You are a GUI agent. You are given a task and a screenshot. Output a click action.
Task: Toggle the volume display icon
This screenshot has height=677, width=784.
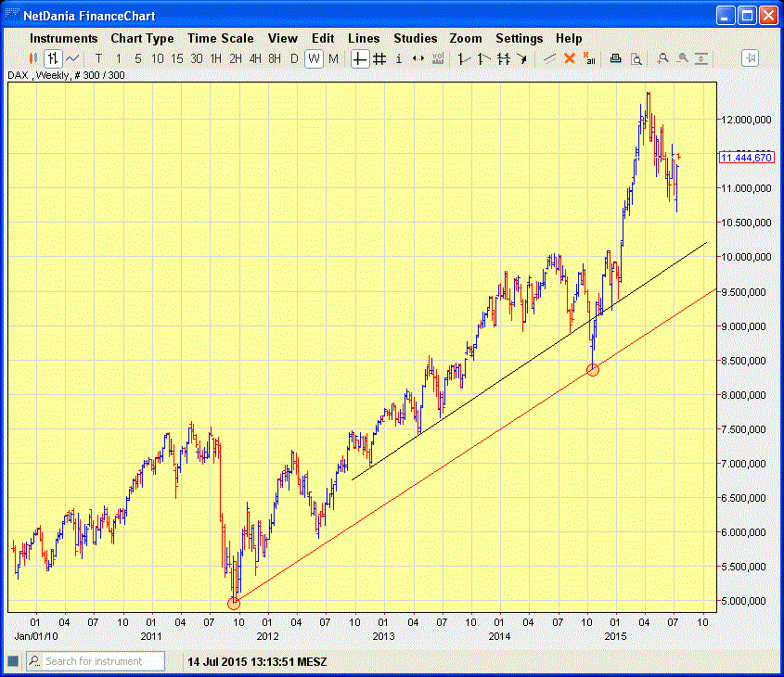click(x=438, y=58)
